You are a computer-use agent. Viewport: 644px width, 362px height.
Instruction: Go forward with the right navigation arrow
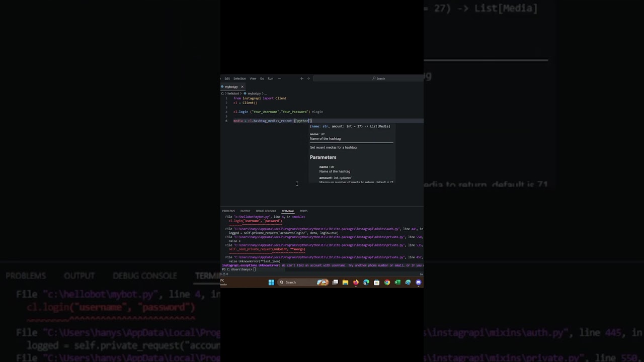pyautogui.click(x=308, y=78)
